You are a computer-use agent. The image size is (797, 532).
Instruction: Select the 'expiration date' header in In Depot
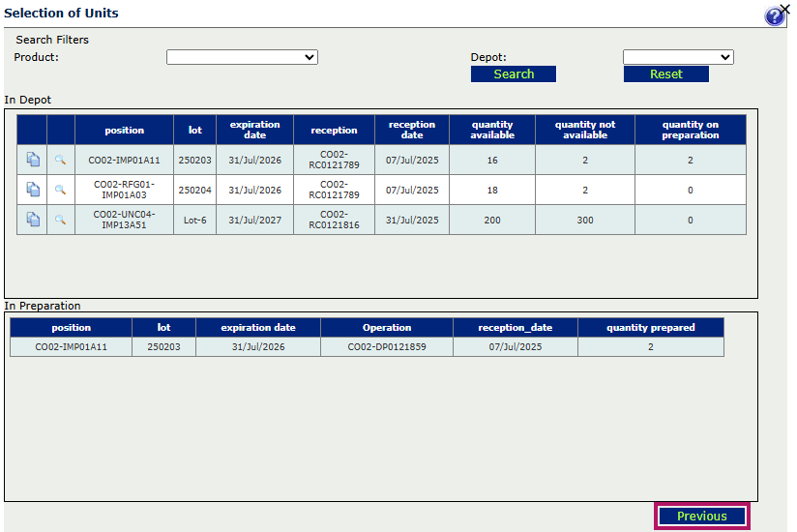point(254,130)
